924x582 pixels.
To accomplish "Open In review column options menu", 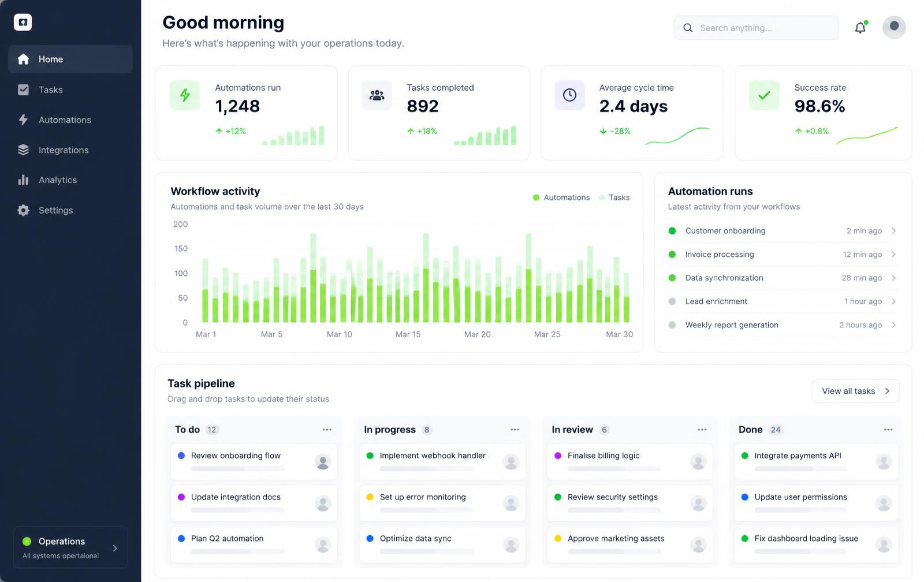I will pyautogui.click(x=702, y=430).
